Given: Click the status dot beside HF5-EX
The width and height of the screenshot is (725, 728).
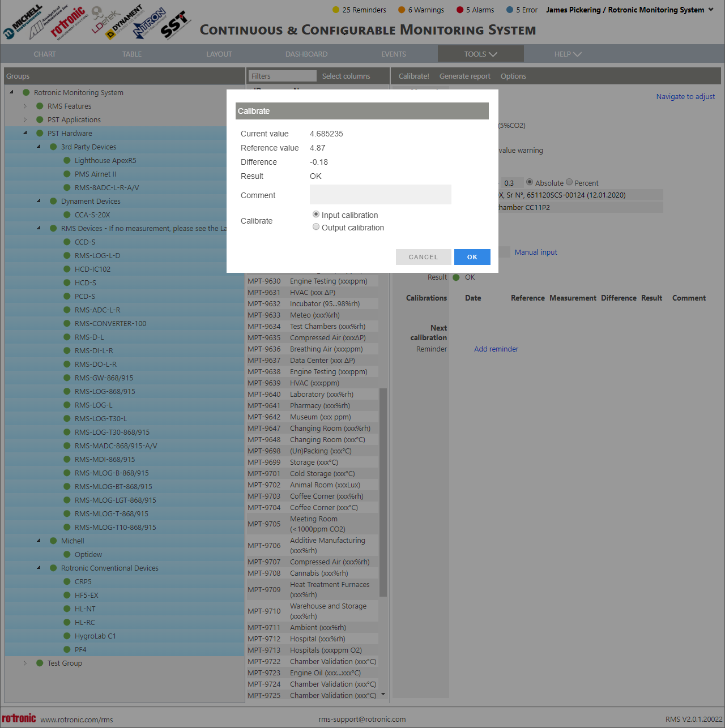Looking at the screenshot, I should pyautogui.click(x=67, y=595).
